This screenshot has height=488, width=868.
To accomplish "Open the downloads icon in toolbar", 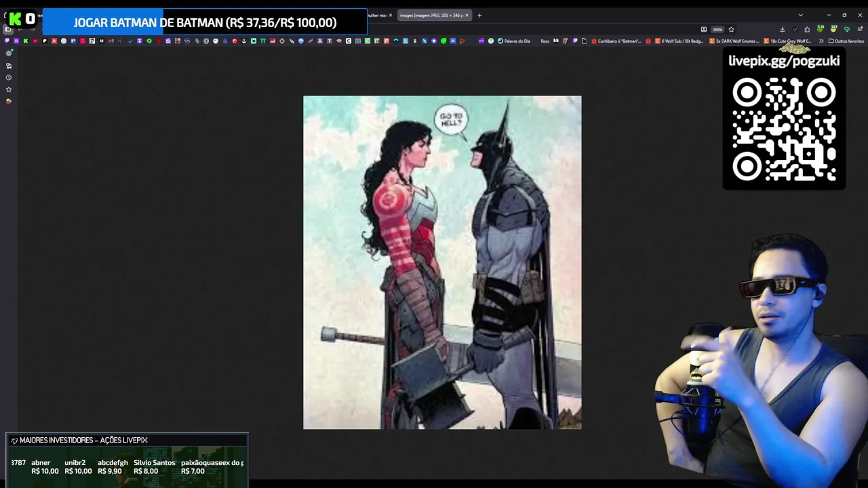I will point(782,29).
